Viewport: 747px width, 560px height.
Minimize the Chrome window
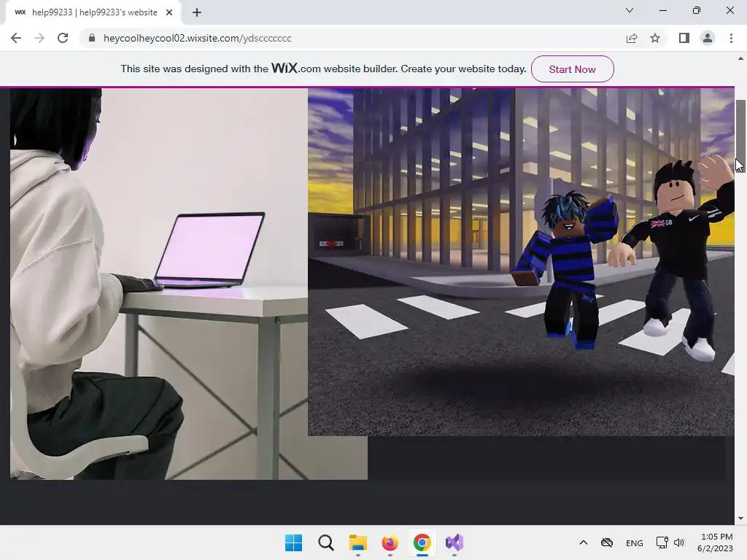[662, 10]
